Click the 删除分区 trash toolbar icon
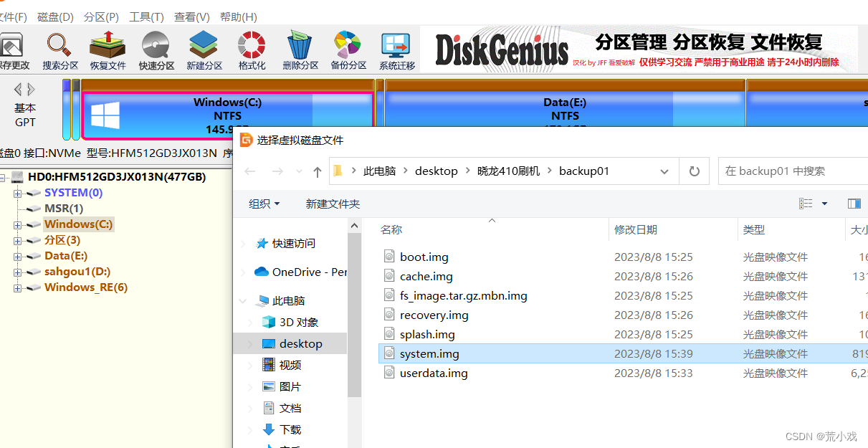 pos(300,44)
